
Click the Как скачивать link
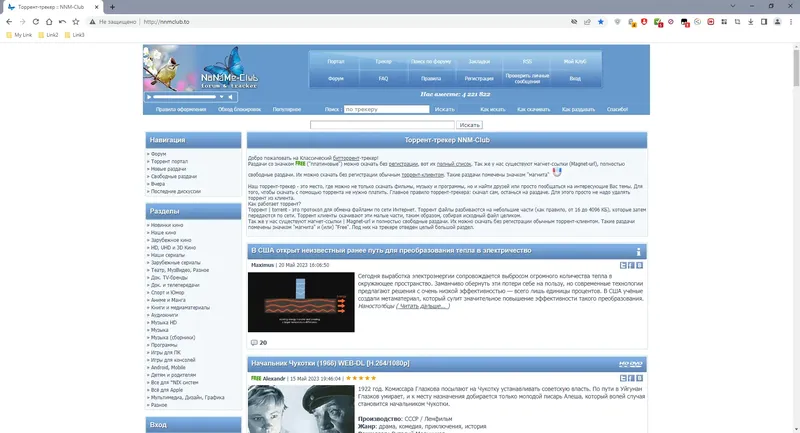[x=534, y=110]
